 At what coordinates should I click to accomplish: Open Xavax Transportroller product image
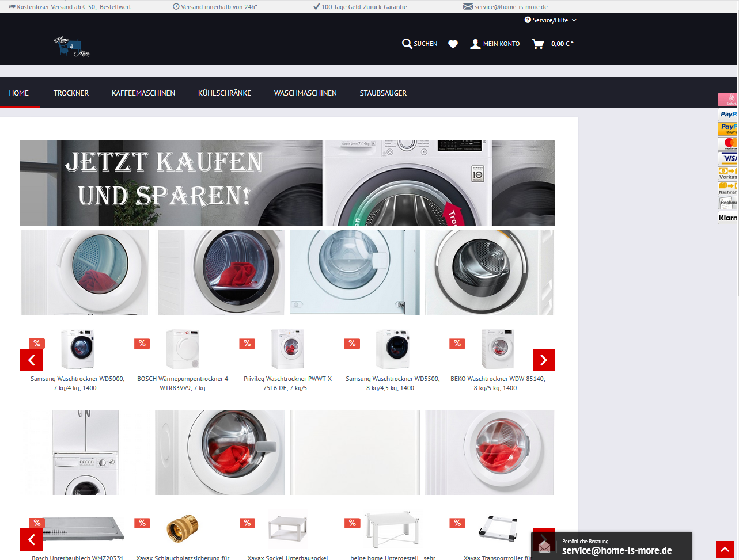click(498, 528)
